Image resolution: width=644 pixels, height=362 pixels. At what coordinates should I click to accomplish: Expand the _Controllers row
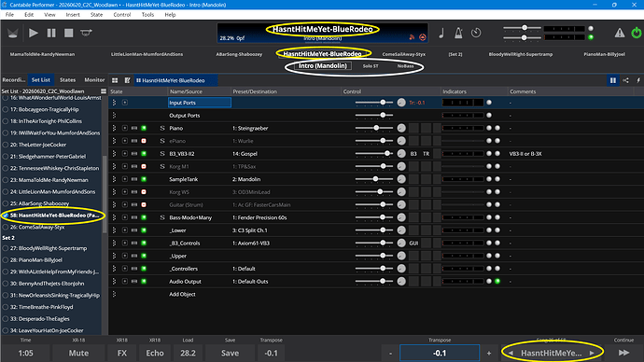[125, 269]
